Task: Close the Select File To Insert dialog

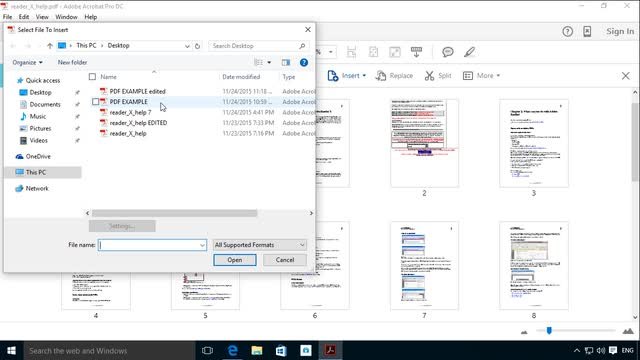Action: coord(308,29)
